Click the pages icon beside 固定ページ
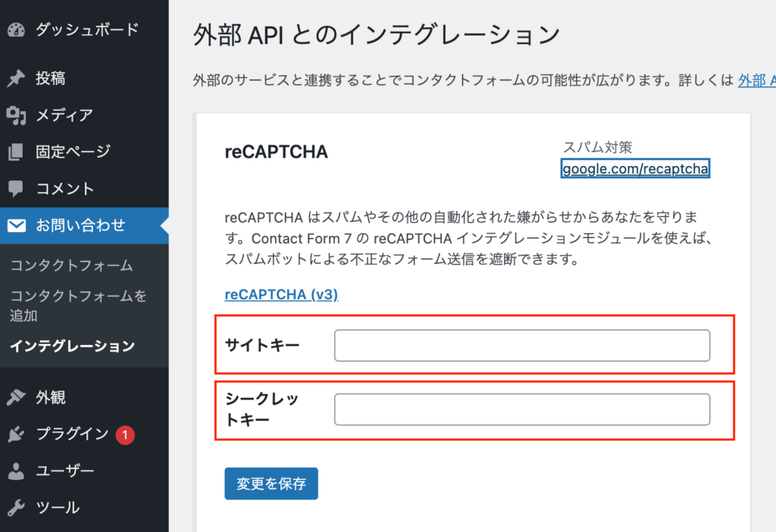Viewport: 776px width, 532px height. (16, 152)
